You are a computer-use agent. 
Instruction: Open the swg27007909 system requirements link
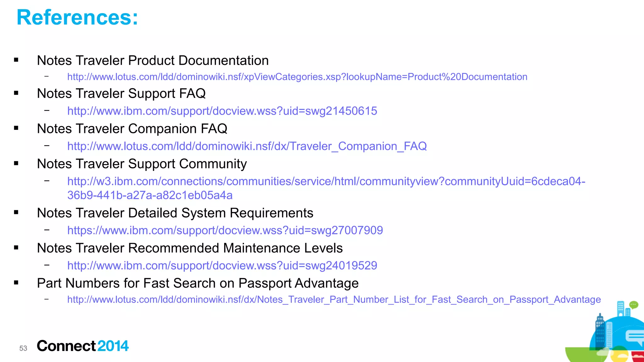[225, 230]
